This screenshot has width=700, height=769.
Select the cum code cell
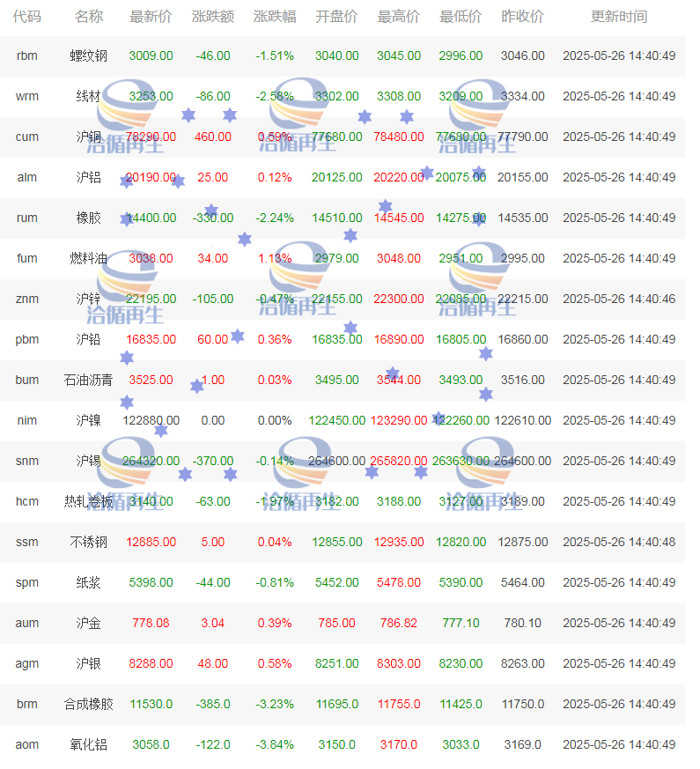coord(27,137)
